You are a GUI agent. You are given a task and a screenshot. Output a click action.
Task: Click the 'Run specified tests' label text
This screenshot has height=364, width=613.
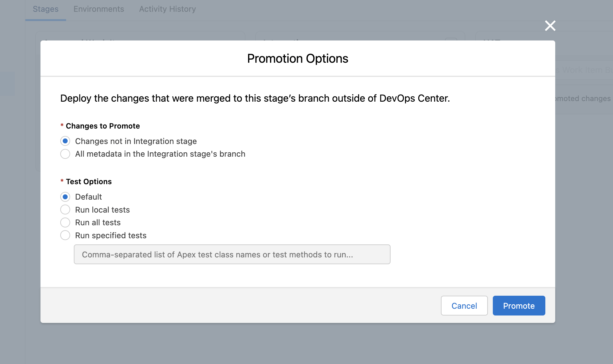pyautogui.click(x=111, y=235)
